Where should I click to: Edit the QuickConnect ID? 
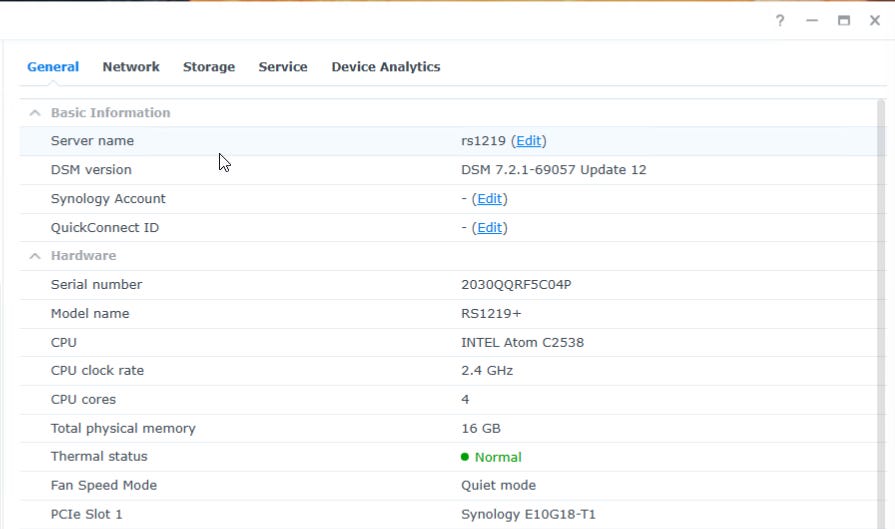pos(490,228)
